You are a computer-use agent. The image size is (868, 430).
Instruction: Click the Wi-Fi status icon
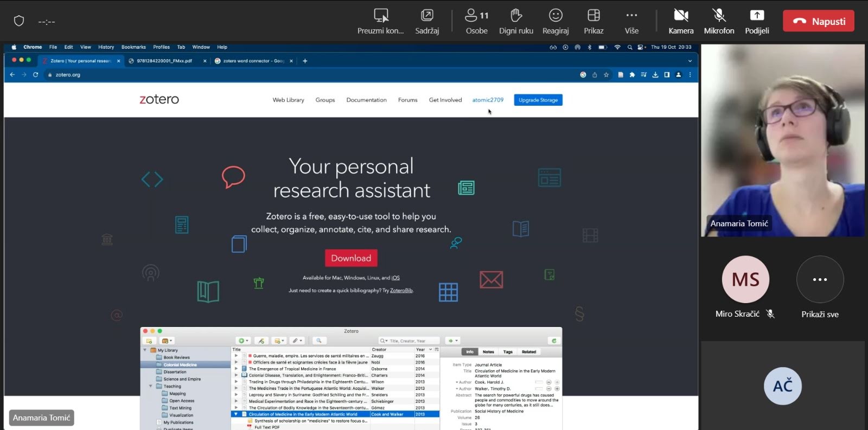click(617, 47)
